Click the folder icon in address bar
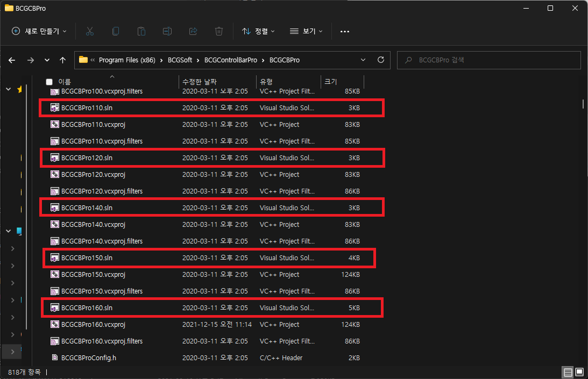 pos(83,60)
